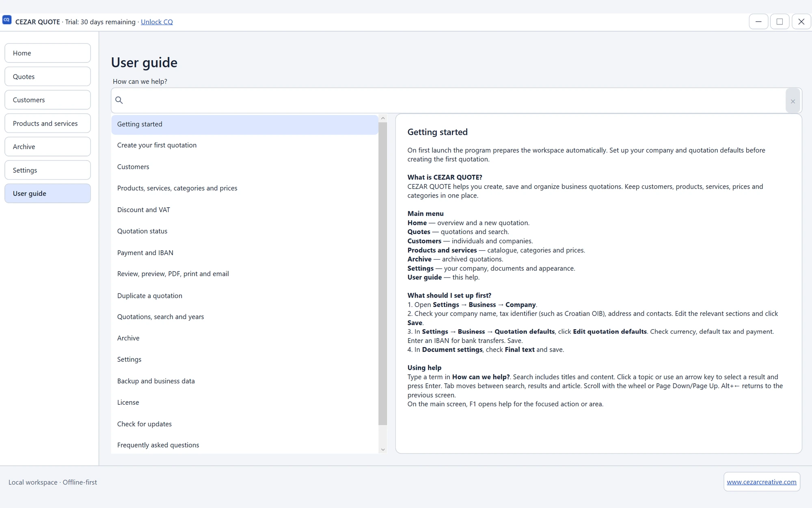
Task: Go to Quotes in the sidebar
Action: [48, 76]
